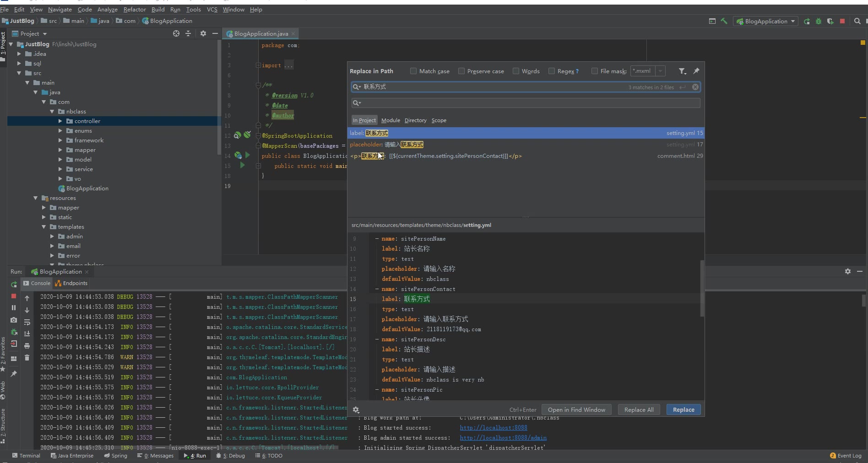Open the Refactor menu
Screen dimensions: 868x463
coord(134,9)
